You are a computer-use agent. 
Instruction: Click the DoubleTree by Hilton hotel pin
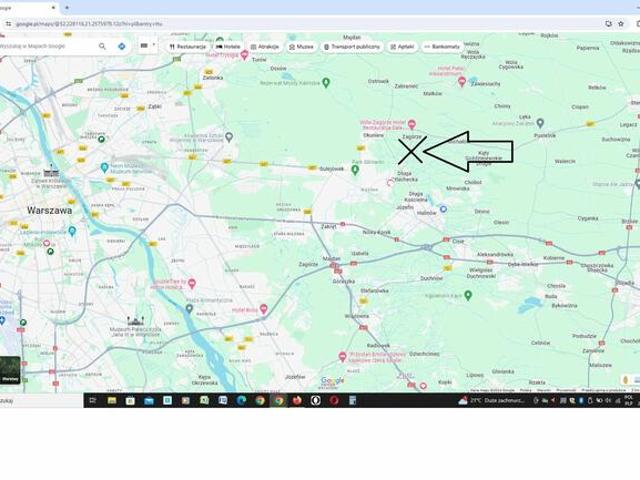coord(192,283)
